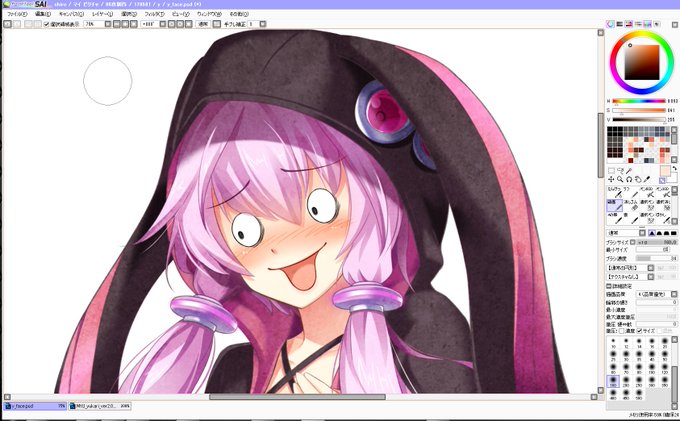Toggle the selection edge display checkbox
The width and height of the screenshot is (680, 421).
[46, 24]
